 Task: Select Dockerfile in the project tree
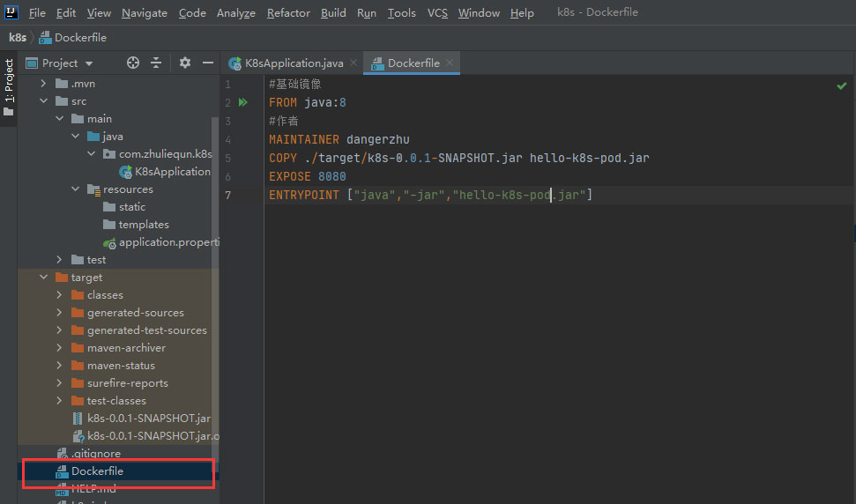pyautogui.click(x=97, y=471)
